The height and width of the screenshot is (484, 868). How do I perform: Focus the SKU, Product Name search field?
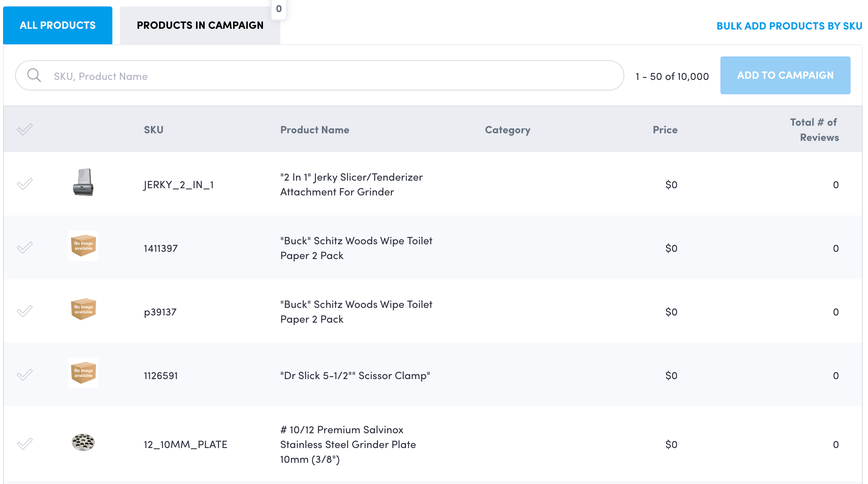point(325,76)
